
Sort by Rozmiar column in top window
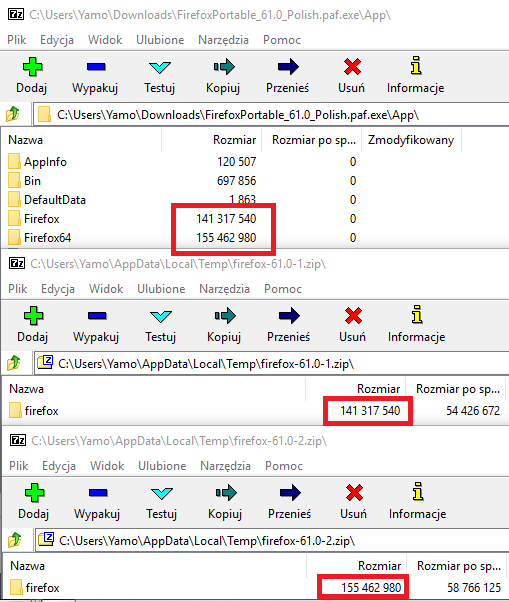coord(234,140)
